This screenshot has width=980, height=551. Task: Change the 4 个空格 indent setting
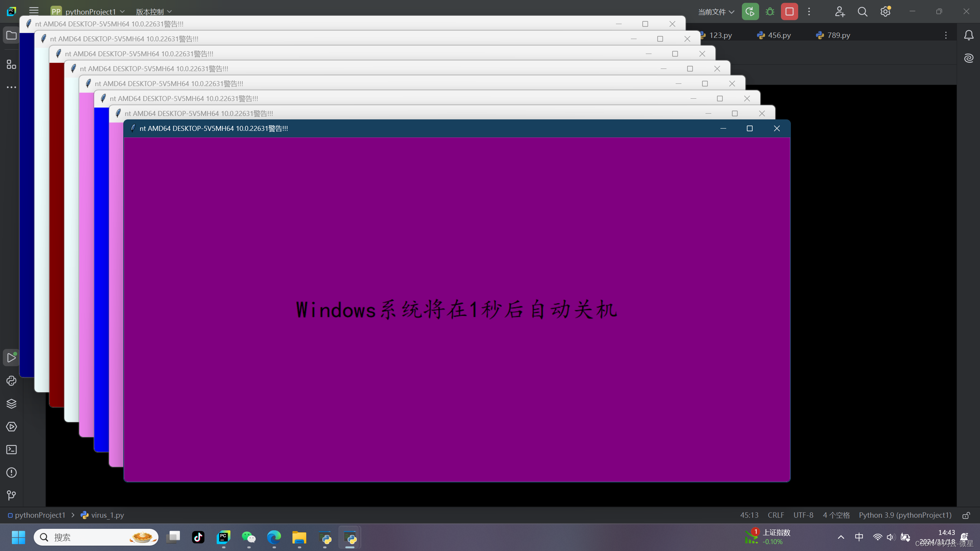[836, 515]
